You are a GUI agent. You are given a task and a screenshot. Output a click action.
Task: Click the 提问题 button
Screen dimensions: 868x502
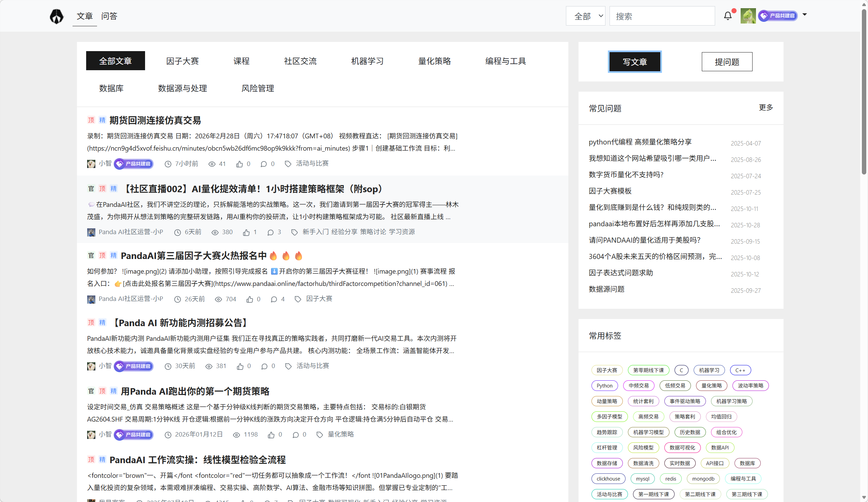click(727, 62)
